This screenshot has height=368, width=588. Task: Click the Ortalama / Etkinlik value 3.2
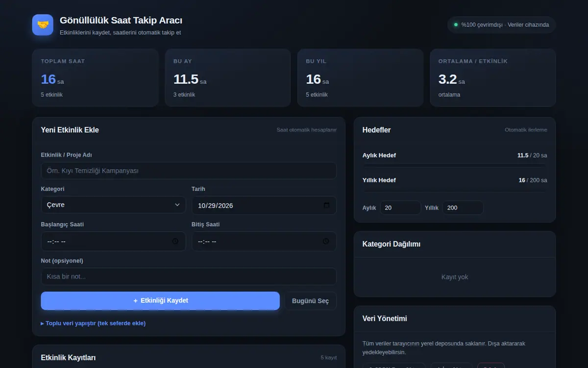pos(448,79)
